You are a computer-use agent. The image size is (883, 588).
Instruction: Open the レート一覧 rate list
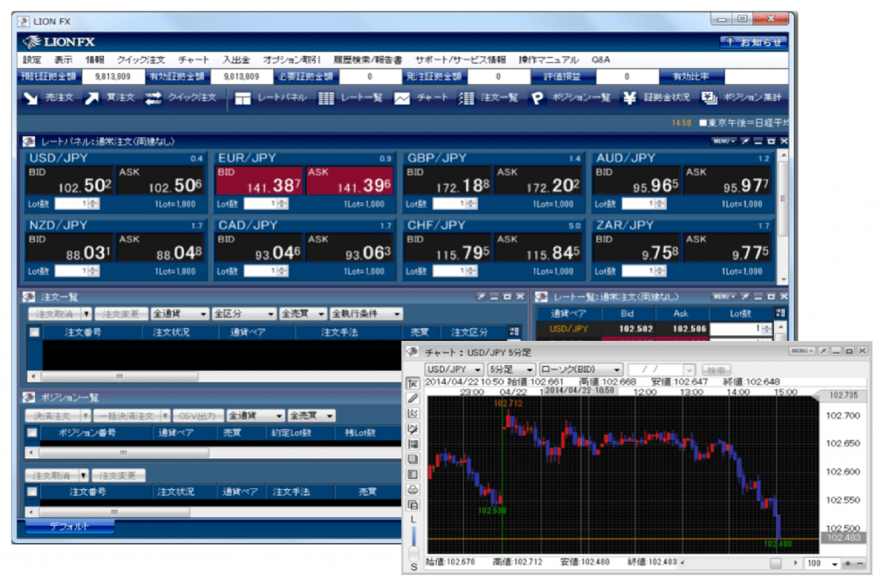(350, 98)
